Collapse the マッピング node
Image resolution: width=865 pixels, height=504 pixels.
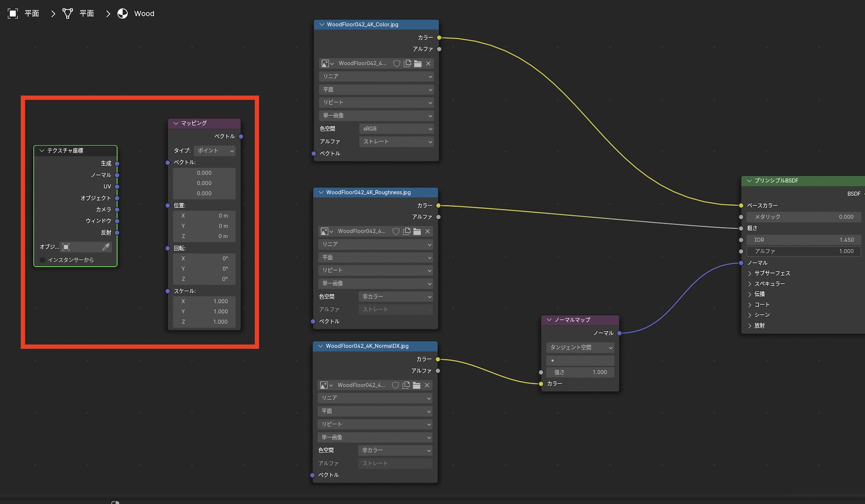176,123
